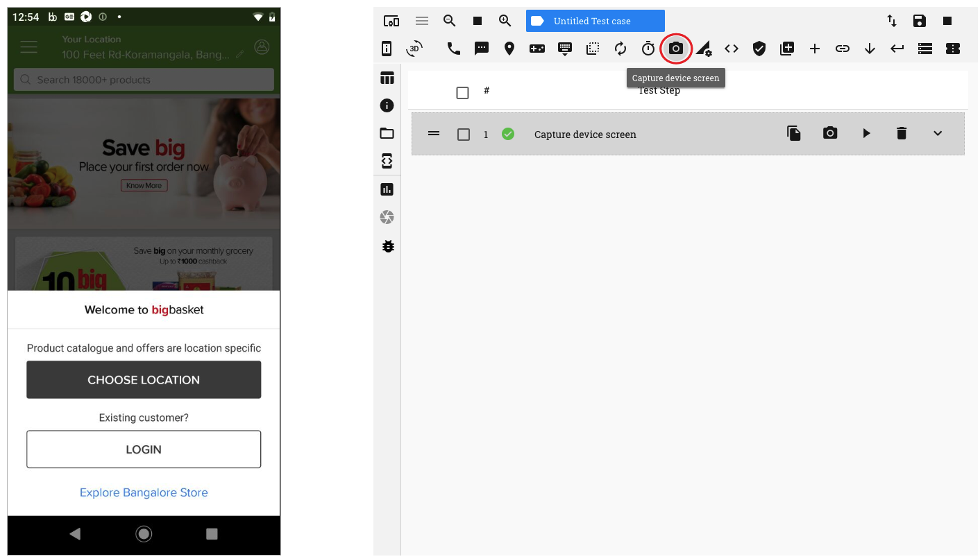Tick the select-all checkbox in the table header
Image resolution: width=980 pixels, height=559 pixels.
tap(462, 92)
